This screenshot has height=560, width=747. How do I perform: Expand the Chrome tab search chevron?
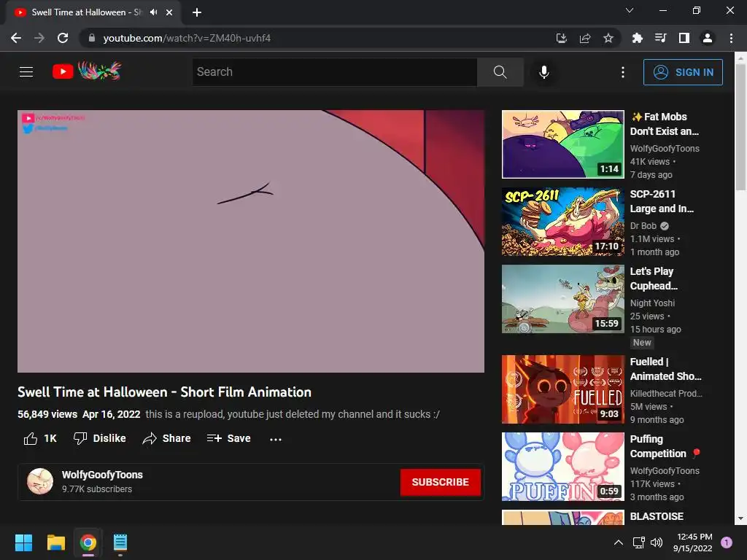click(x=630, y=10)
